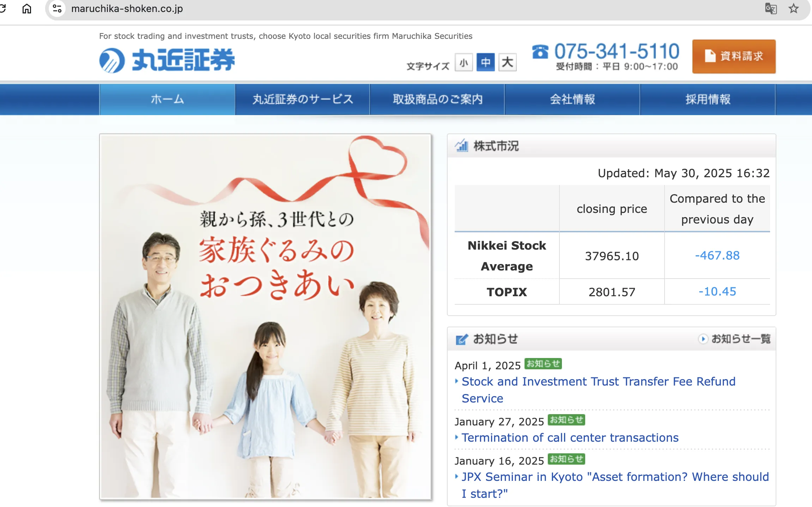Click the 株式市況 section heading
Image resolution: width=812 pixels, height=507 pixels.
(x=496, y=146)
